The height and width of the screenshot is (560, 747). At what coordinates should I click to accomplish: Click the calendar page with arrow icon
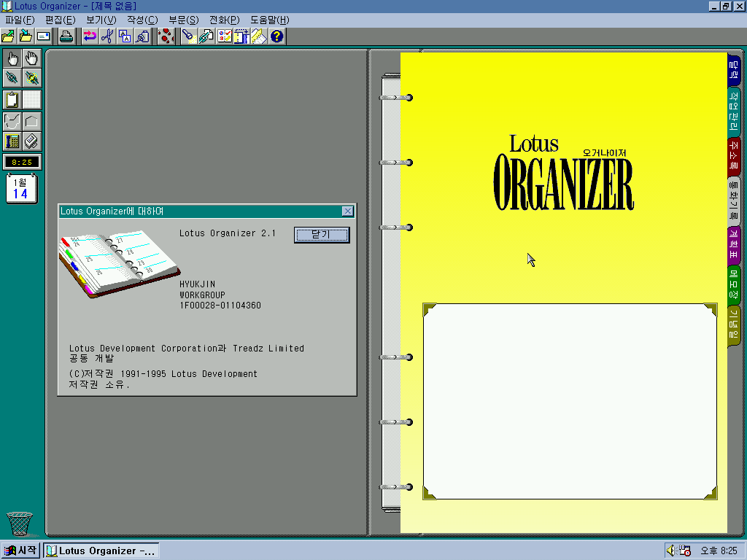point(242,36)
